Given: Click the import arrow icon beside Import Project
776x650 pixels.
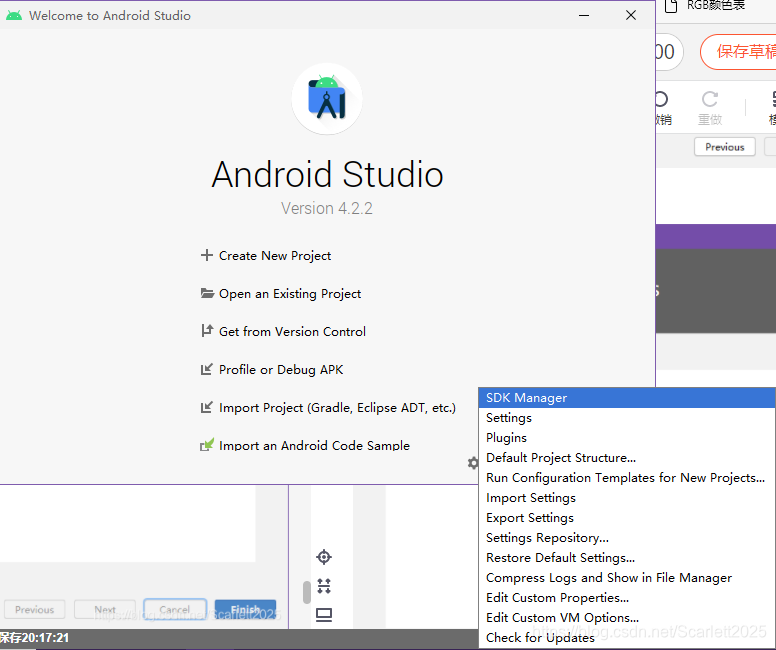Looking at the screenshot, I should tap(206, 407).
